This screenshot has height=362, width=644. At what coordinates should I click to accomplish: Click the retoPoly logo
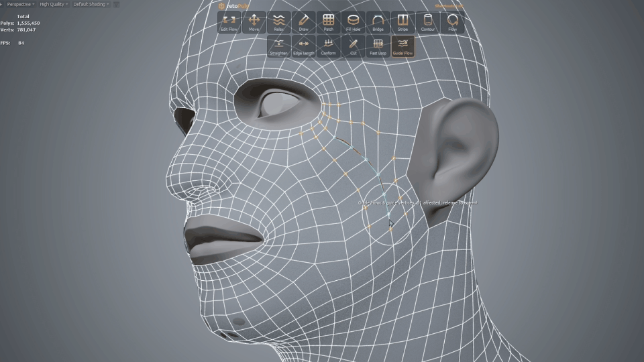[x=233, y=6]
